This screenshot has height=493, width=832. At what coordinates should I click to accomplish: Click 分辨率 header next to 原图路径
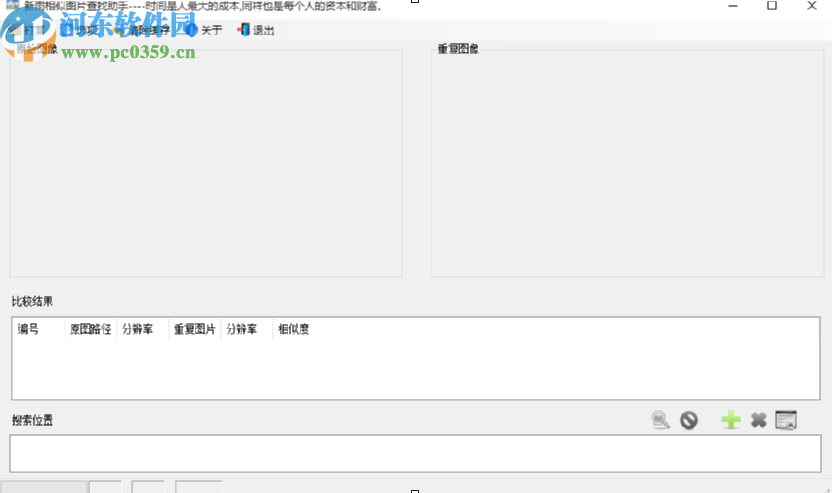pyautogui.click(x=143, y=329)
